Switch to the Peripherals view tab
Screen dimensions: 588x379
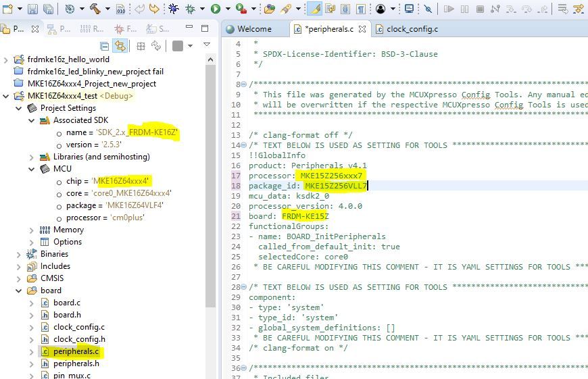click(59, 29)
